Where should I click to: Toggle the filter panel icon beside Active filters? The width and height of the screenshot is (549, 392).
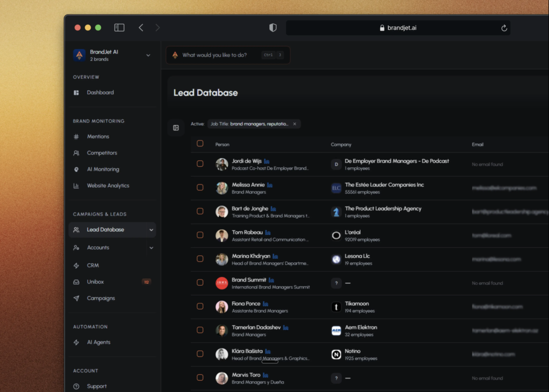click(176, 128)
